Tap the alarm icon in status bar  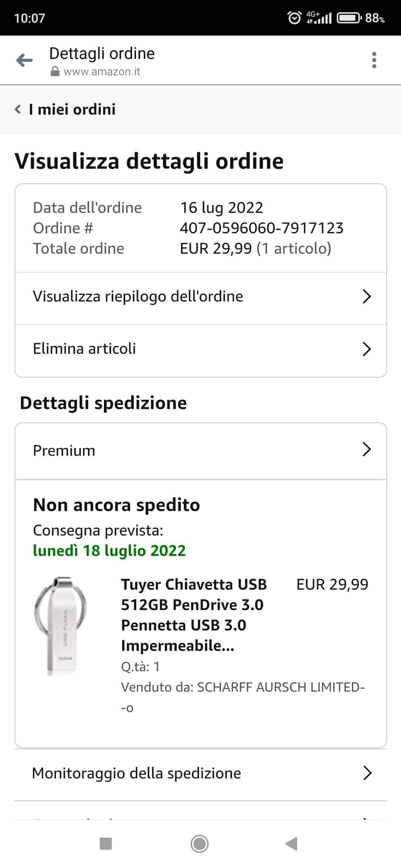pyautogui.click(x=294, y=18)
